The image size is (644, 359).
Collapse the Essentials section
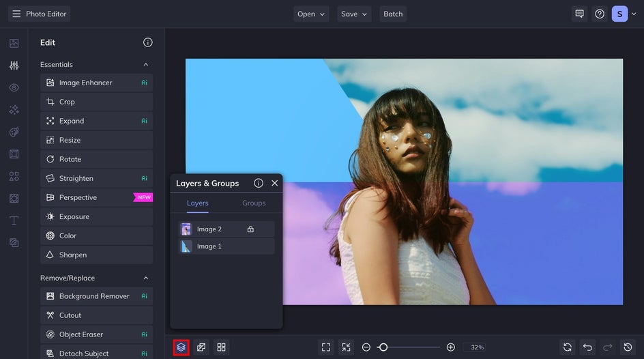pyautogui.click(x=145, y=65)
